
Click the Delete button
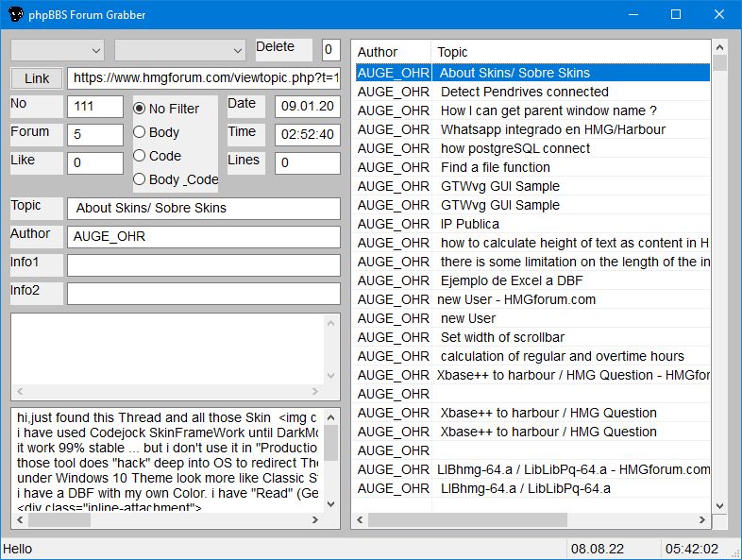point(284,49)
